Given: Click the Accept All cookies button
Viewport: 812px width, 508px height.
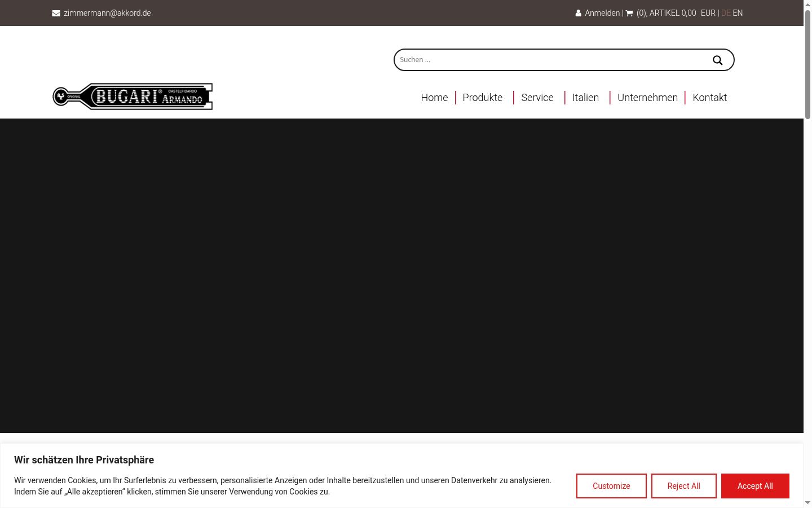Looking at the screenshot, I should point(755,486).
